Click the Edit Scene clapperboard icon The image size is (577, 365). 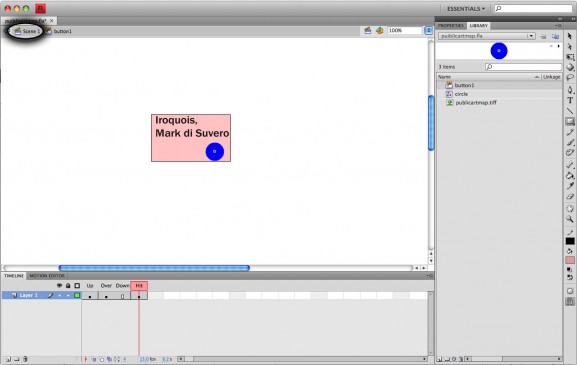pyautogui.click(x=367, y=31)
